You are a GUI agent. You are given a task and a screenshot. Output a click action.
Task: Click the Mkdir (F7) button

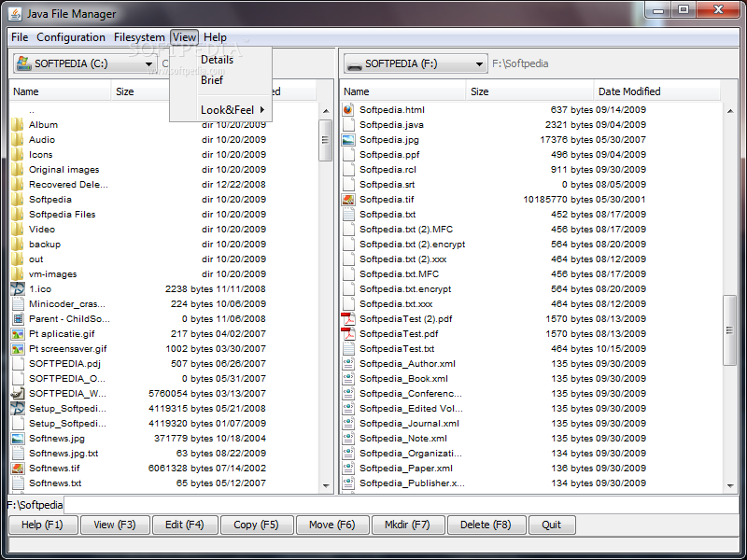point(407,525)
